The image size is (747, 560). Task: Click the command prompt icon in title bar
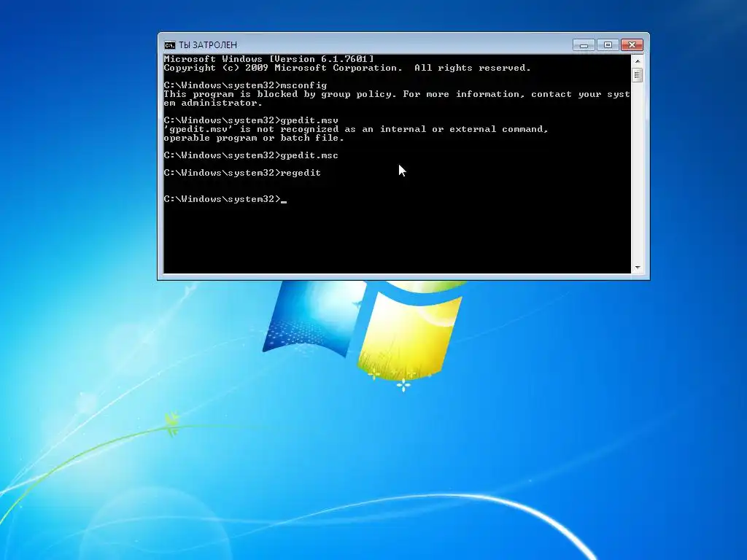click(169, 44)
